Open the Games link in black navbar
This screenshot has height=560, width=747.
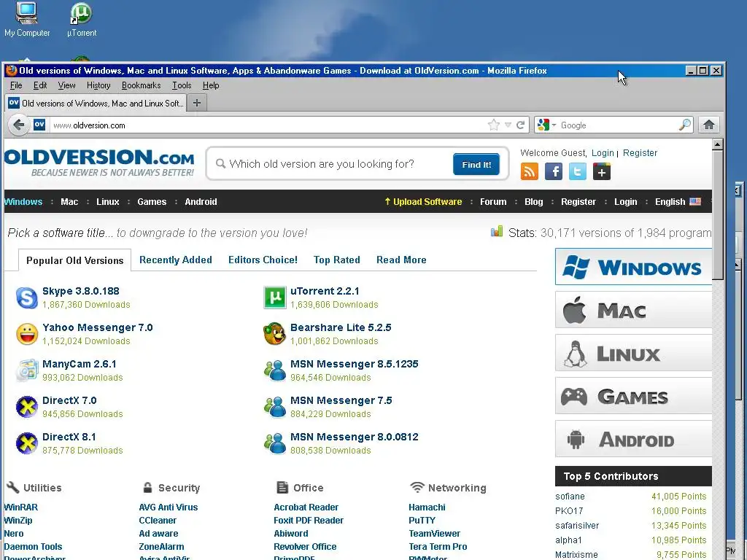(152, 201)
